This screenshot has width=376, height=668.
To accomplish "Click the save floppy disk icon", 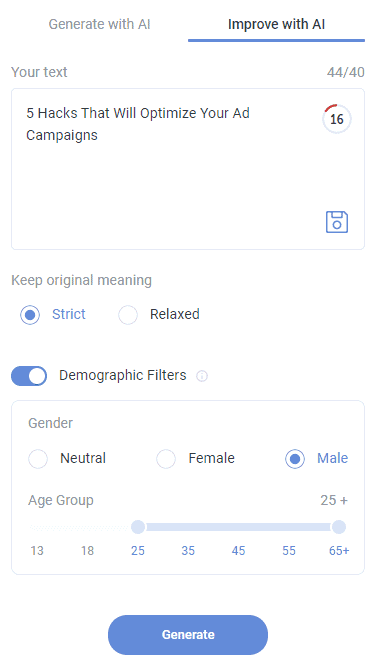I will click(337, 222).
